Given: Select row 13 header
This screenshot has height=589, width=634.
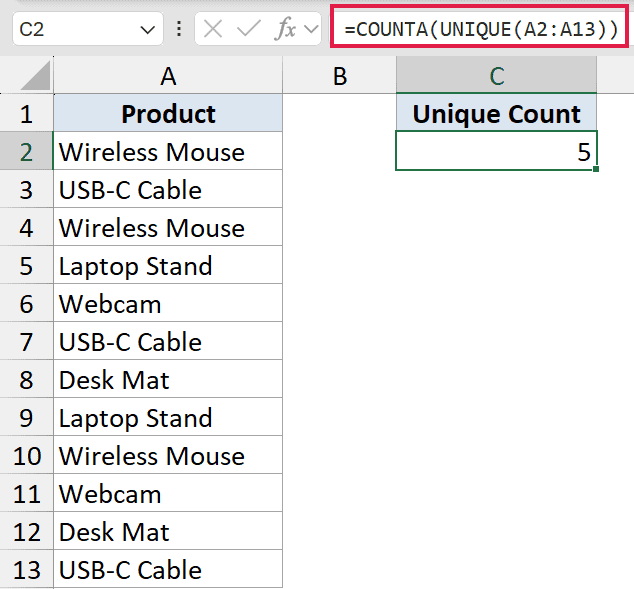Looking at the screenshot, I should pyautogui.click(x=26, y=569).
